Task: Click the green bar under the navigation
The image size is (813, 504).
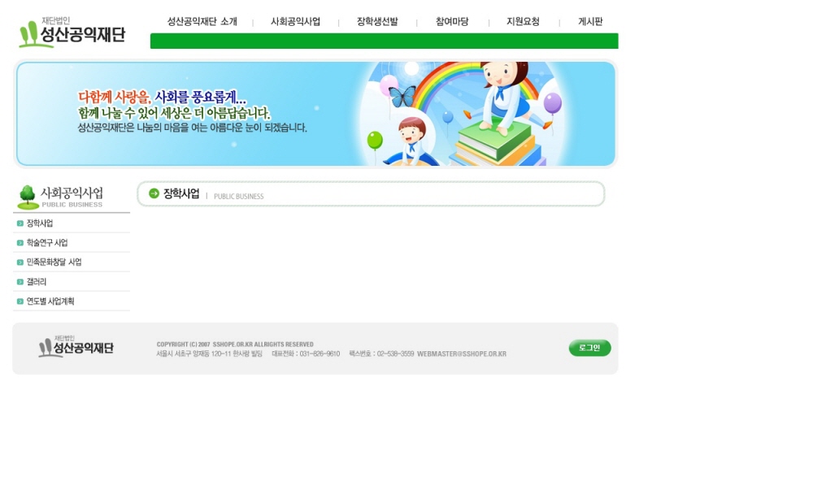Action: 385,41
